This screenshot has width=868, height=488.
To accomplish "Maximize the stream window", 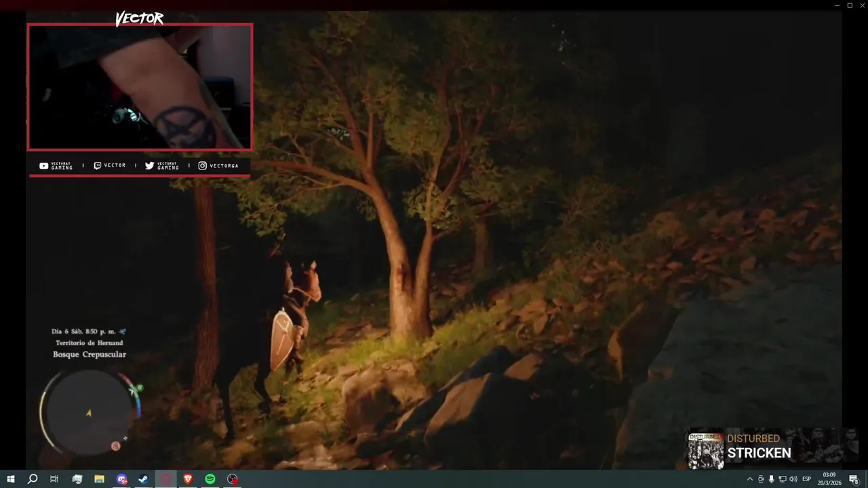I will click(x=850, y=5).
